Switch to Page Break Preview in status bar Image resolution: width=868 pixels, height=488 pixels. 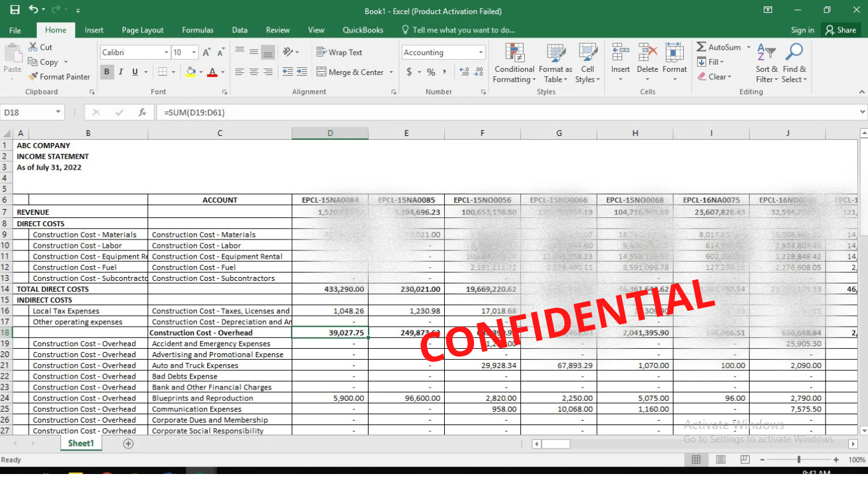[745, 459]
